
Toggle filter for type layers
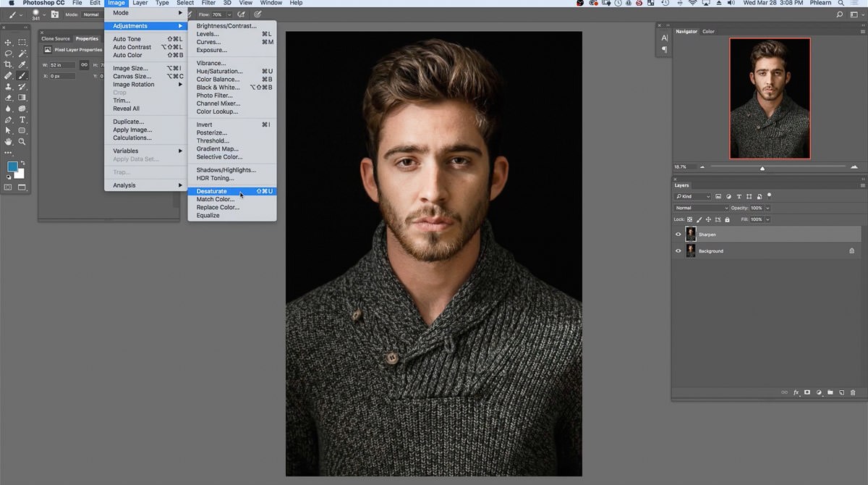(x=739, y=196)
